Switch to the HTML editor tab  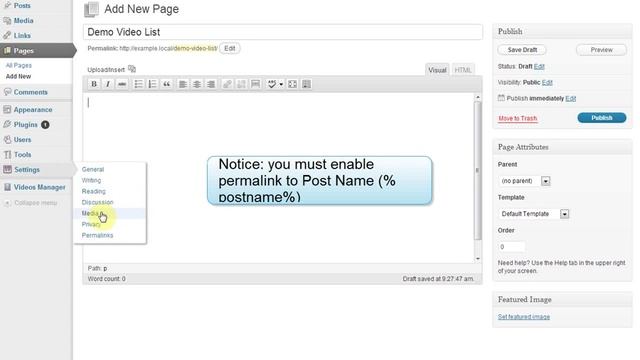click(463, 70)
